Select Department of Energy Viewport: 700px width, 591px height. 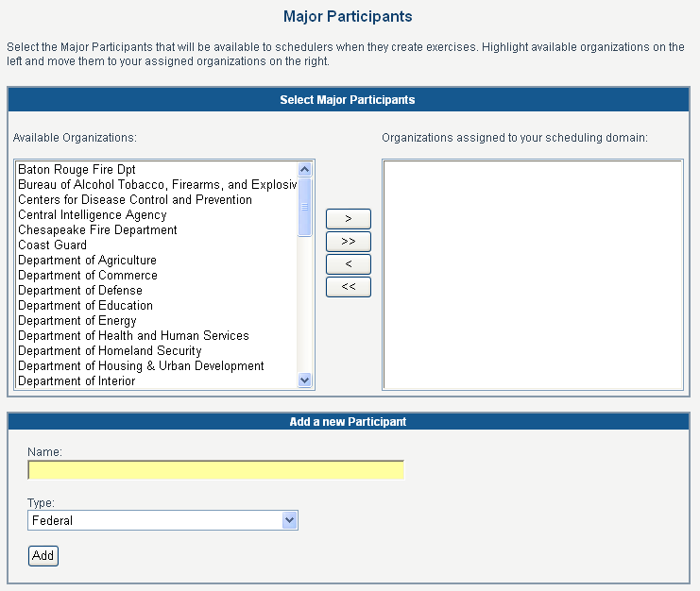click(157, 321)
